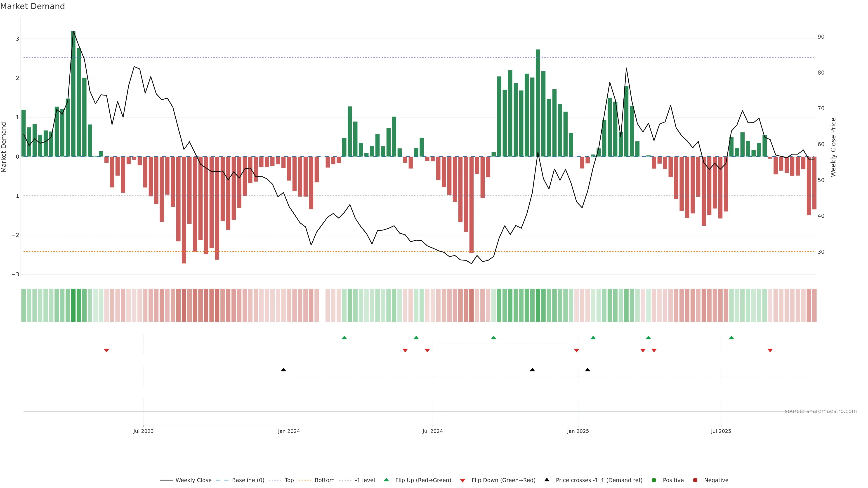The image size is (868, 488).
Task: Click the green Positive legend dot
Action: point(654,480)
